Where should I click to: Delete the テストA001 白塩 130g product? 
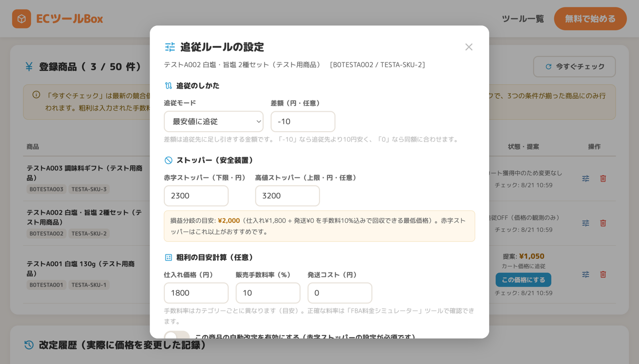coord(603,274)
